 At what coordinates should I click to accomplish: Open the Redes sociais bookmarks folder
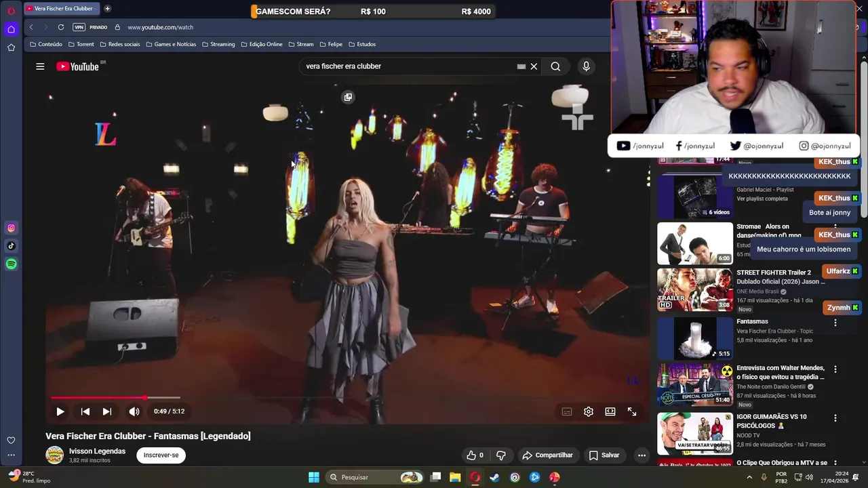pos(120,44)
